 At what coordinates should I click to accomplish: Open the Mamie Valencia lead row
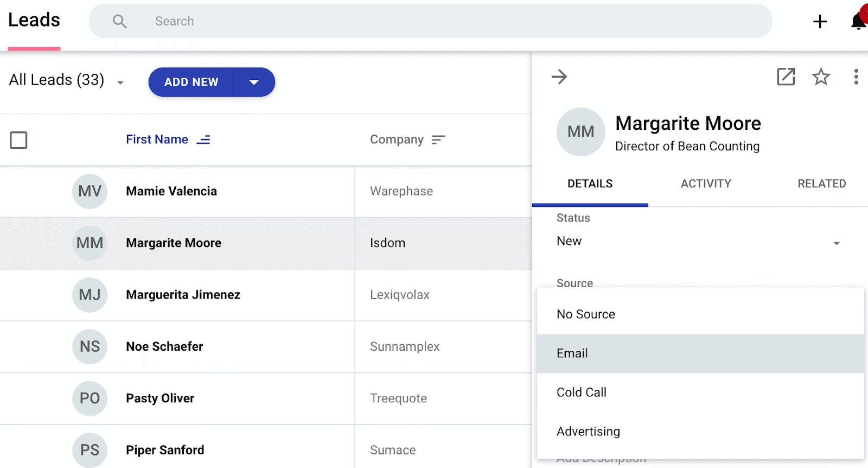tap(266, 192)
